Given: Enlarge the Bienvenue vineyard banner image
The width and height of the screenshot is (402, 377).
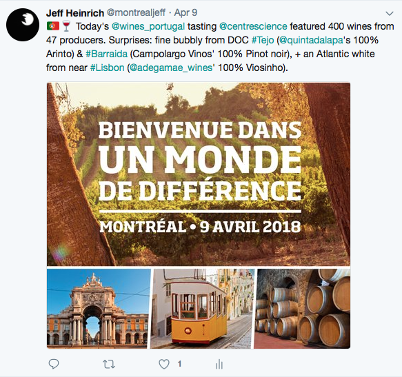Looking at the screenshot, I should pos(198,174).
